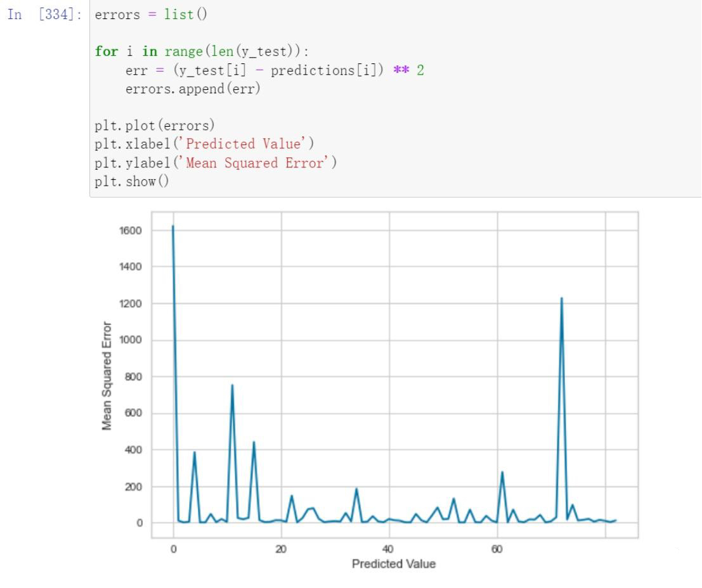Click the 200 y-axis tick label
The height and width of the screenshot is (588, 702).
pos(133,487)
